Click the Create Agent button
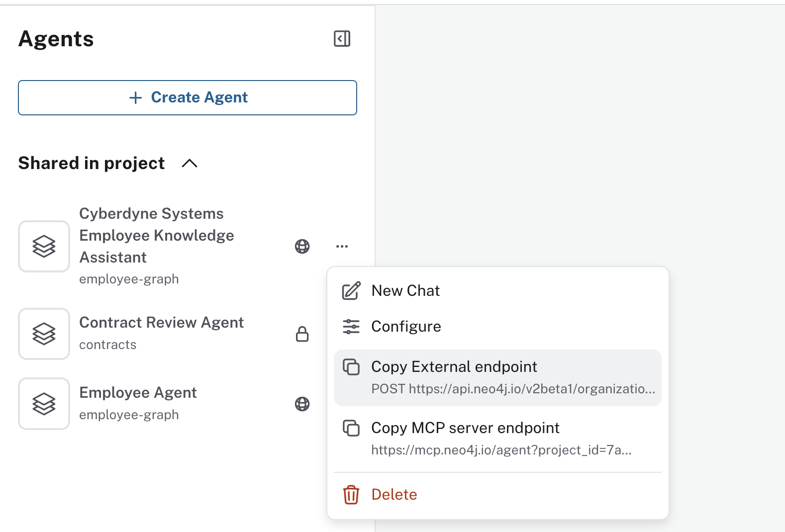785x532 pixels. pyautogui.click(x=188, y=97)
